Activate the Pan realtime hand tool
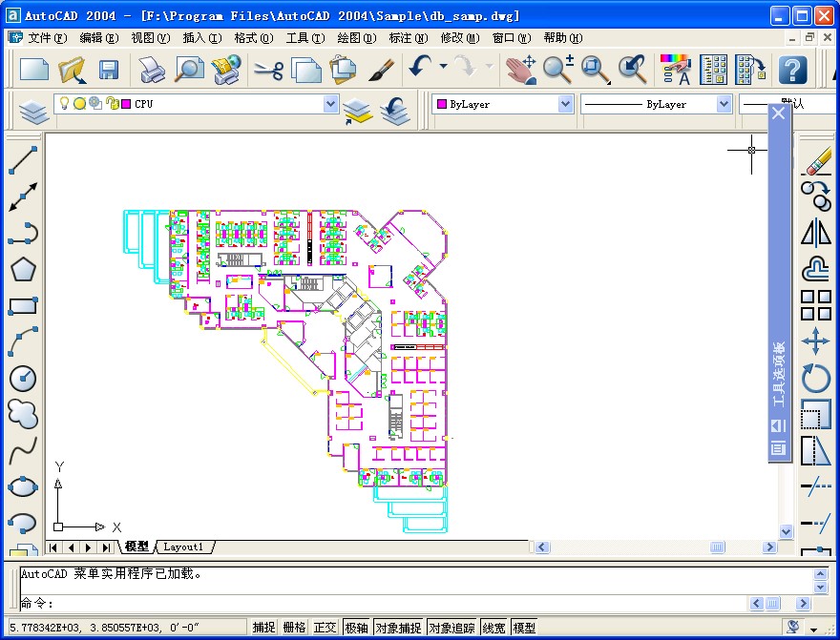The image size is (840, 640). pyautogui.click(x=521, y=69)
